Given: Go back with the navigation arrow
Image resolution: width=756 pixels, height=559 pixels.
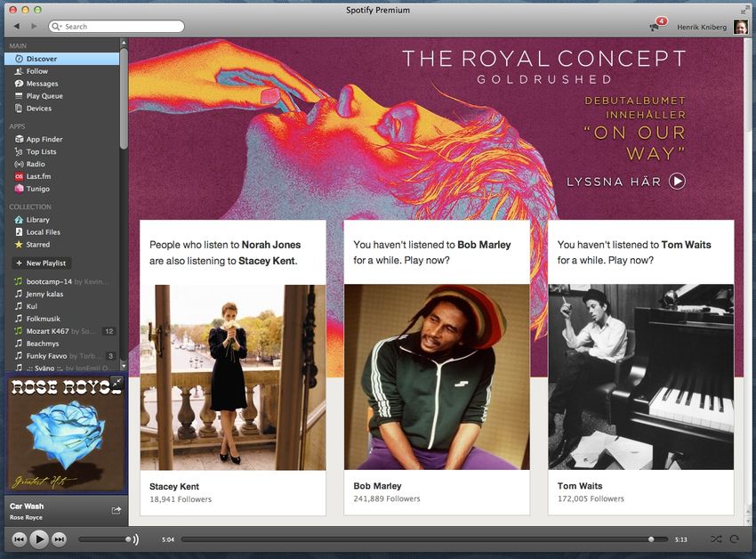Looking at the screenshot, I should tap(17, 26).
